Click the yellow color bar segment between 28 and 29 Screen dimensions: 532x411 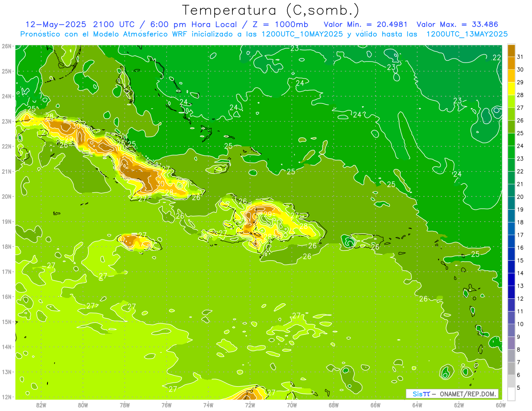tap(511, 89)
